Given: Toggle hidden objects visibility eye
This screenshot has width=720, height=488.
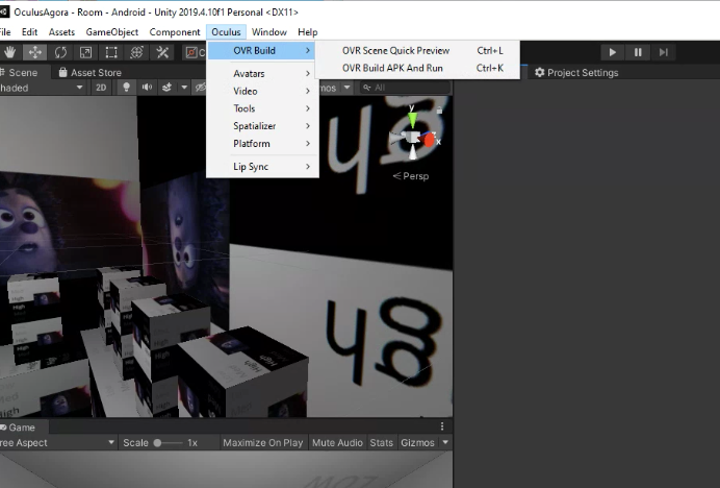Looking at the screenshot, I should pyautogui.click(x=200, y=88).
